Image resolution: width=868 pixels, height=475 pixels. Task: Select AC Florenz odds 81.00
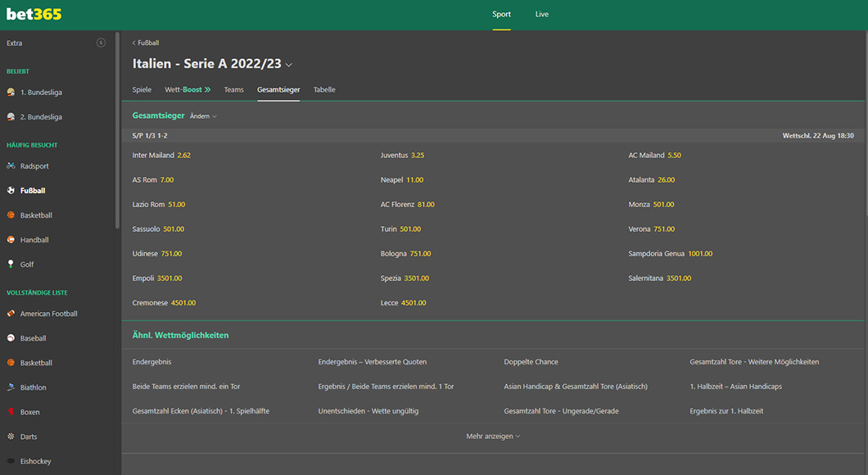pos(427,204)
